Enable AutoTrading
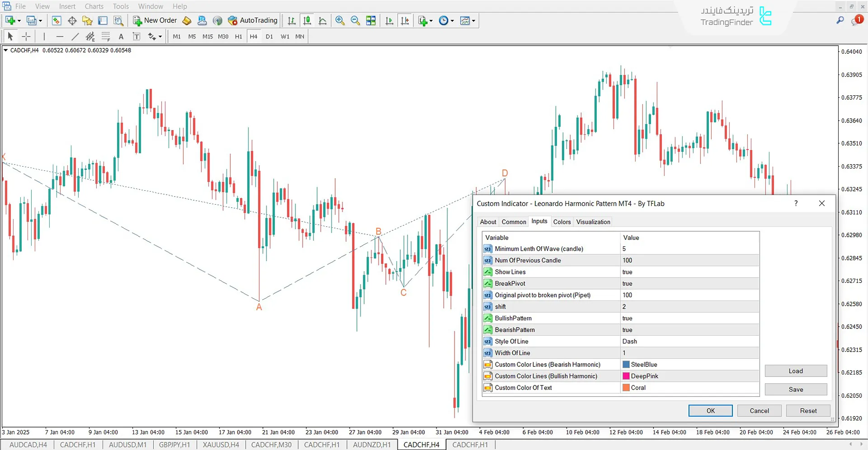The image size is (868, 450). [x=252, y=20]
